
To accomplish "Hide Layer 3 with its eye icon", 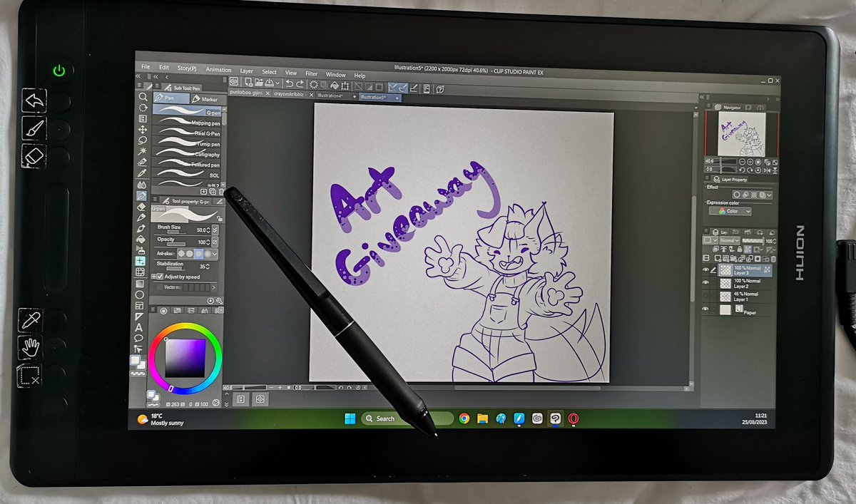I will click(706, 270).
